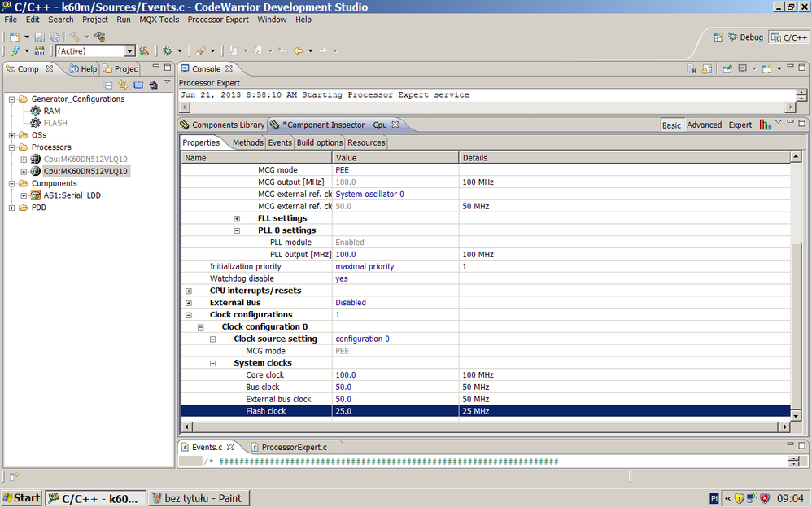Click the blue folder icon in Components toolbar
Viewport: 812px width, 508px height.
pyautogui.click(x=138, y=85)
